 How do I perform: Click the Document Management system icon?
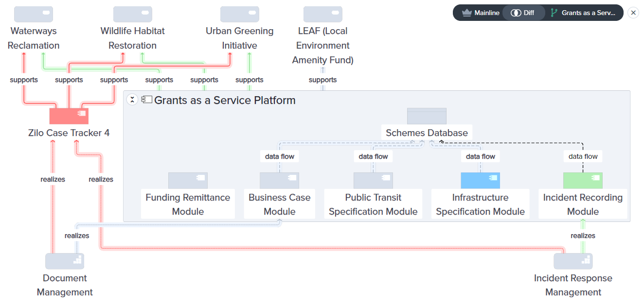(65, 261)
